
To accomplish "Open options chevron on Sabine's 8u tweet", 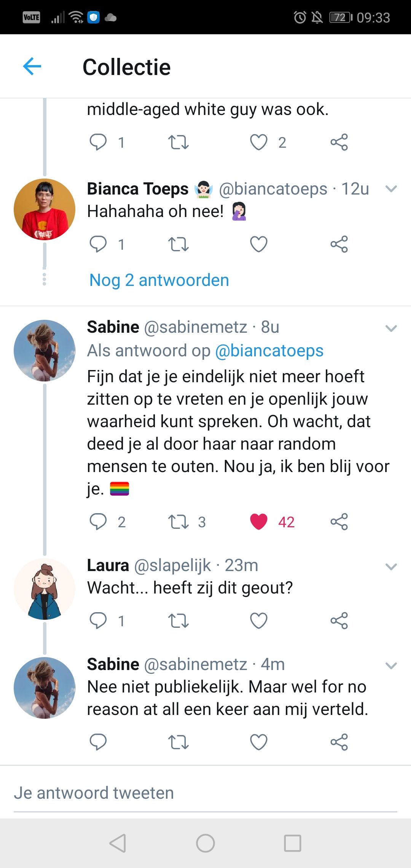I will coord(391,328).
